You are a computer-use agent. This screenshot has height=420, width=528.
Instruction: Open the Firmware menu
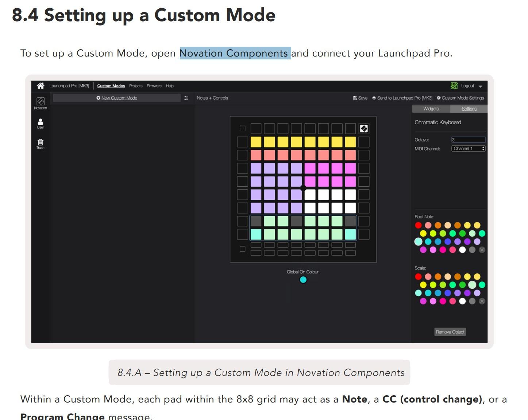click(154, 86)
